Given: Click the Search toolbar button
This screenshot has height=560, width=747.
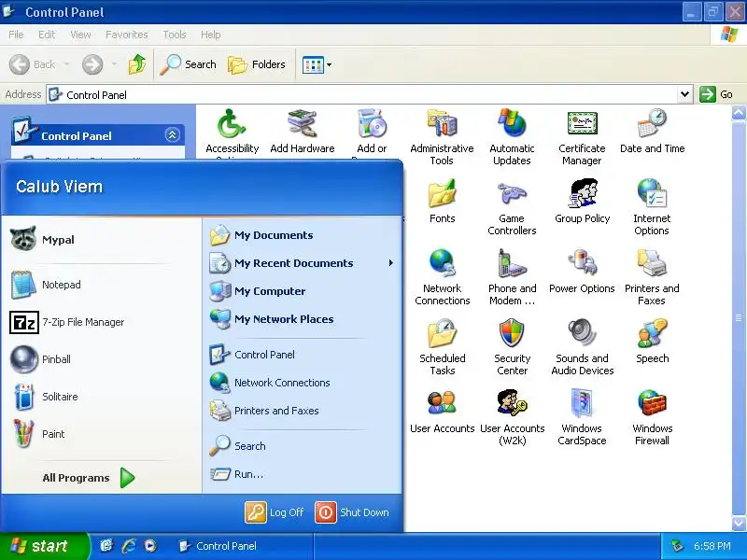Looking at the screenshot, I should pyautogui.click(x=189, y=64).
